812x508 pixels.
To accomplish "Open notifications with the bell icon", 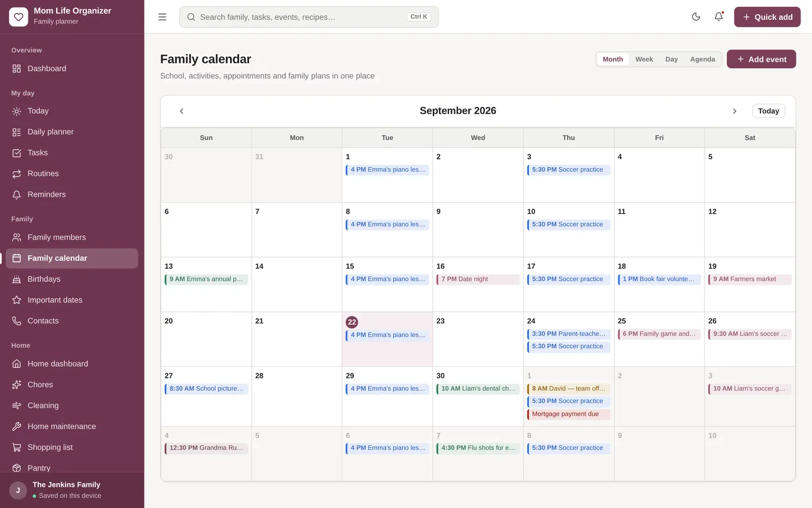I will coord(719,17).
